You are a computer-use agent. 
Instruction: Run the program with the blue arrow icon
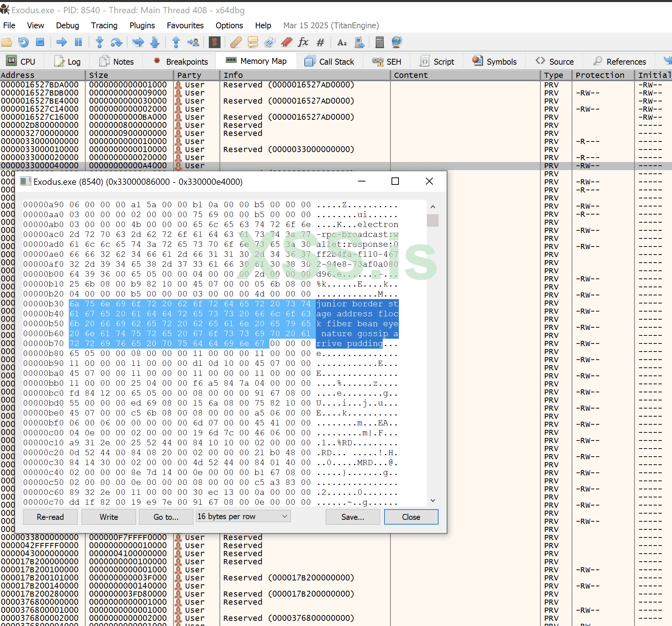tap(61, 42)
